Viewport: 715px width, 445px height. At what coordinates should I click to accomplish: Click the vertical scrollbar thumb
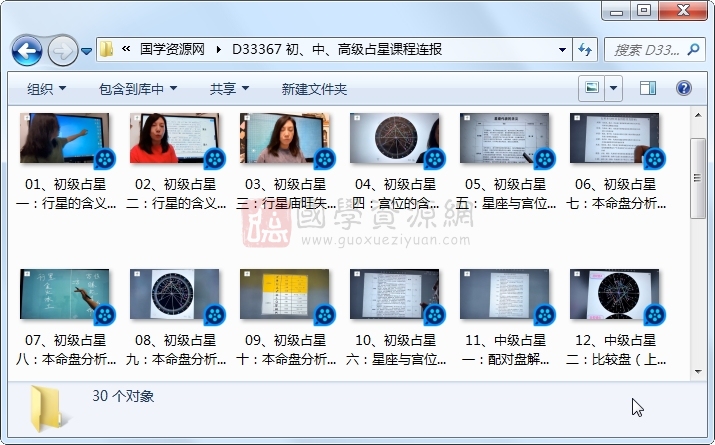698,178
